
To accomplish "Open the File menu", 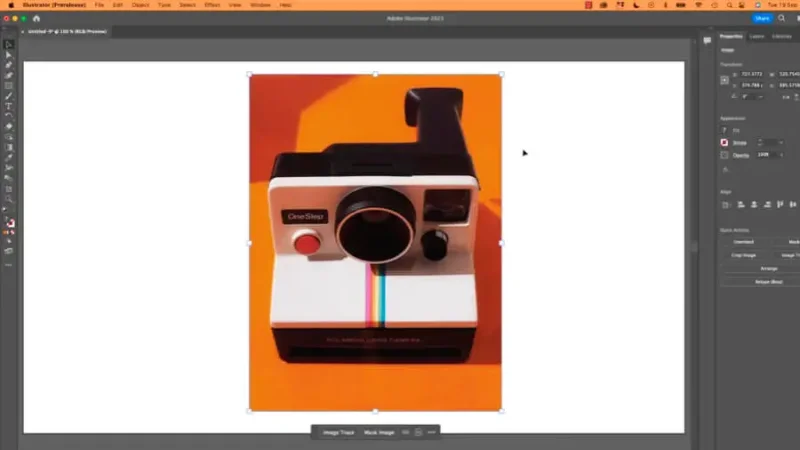I will click(x=99, y=5).
